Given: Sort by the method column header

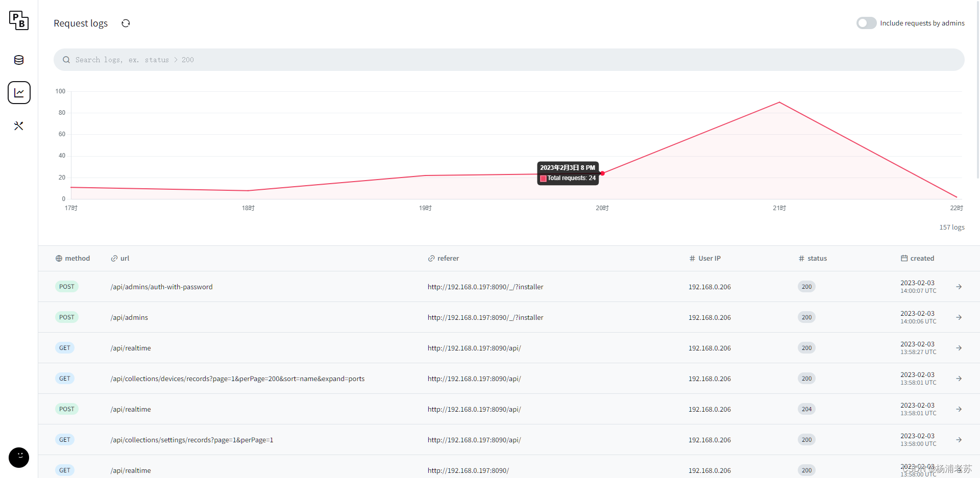Looking at the screenshot, I should [x=72, y=258].
